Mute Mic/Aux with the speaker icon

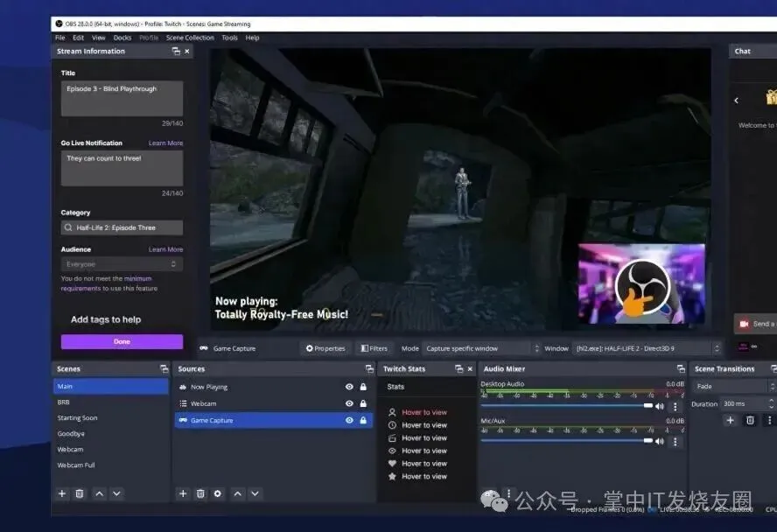(x=660, y=441)
